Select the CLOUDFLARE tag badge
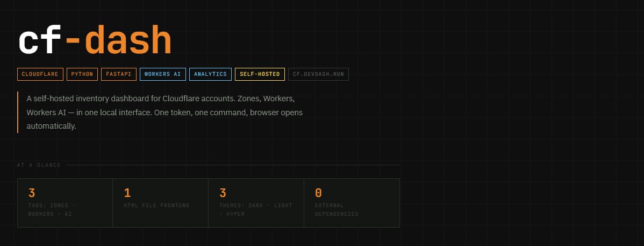This screenshot has height=246, width=644. click(x=40, y=74)
